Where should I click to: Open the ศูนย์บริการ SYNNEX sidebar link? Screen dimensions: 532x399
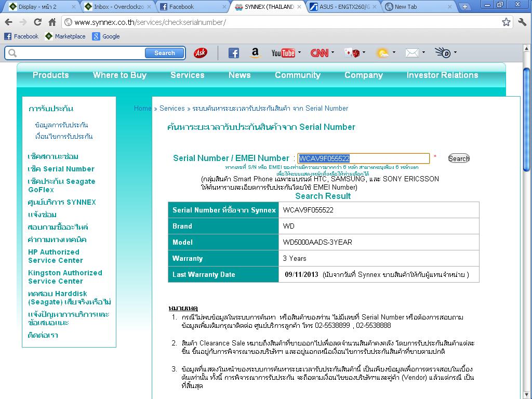[62, 202]
